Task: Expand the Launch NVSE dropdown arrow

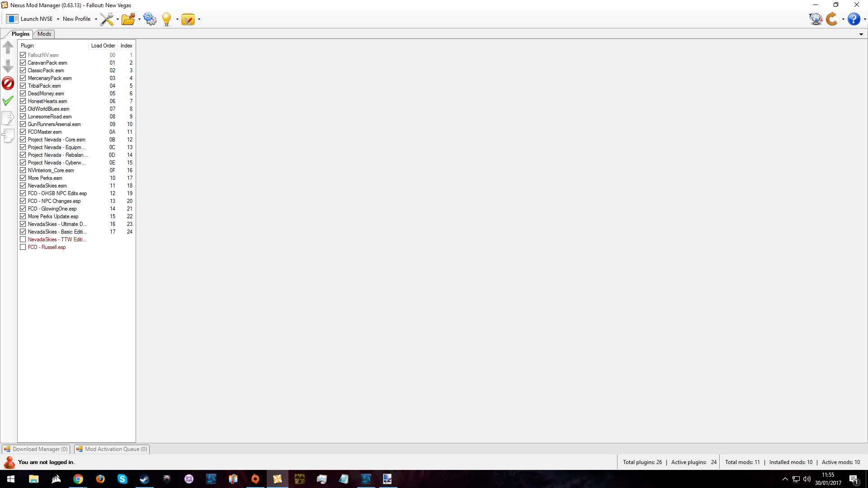Action: click(x=58, y=19)
